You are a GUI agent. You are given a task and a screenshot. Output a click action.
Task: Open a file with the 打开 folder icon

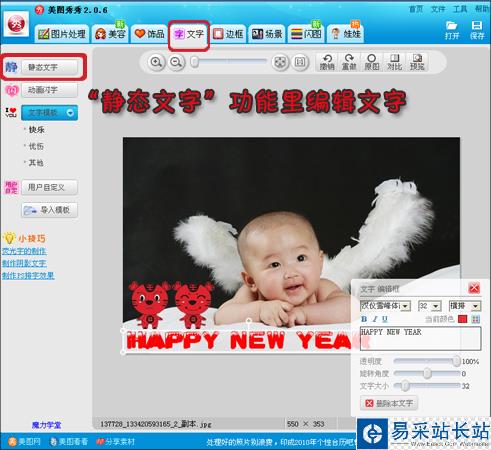(452, 30)
